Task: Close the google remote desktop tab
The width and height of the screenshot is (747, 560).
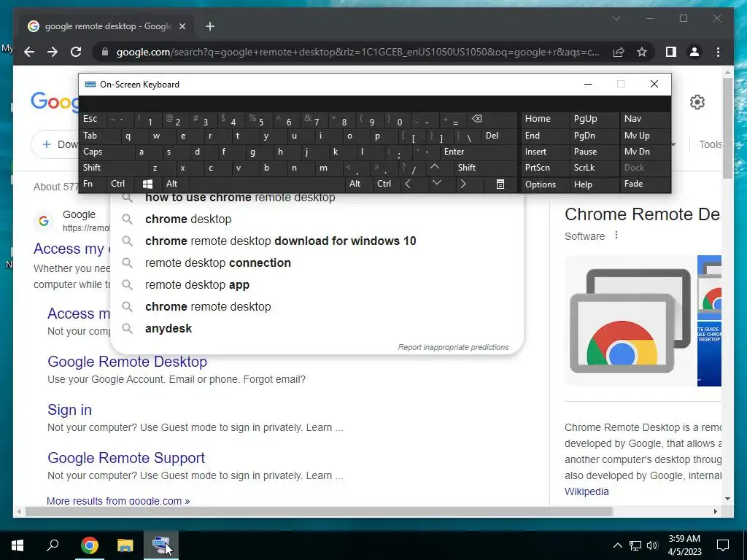Action: coord(182,26)
